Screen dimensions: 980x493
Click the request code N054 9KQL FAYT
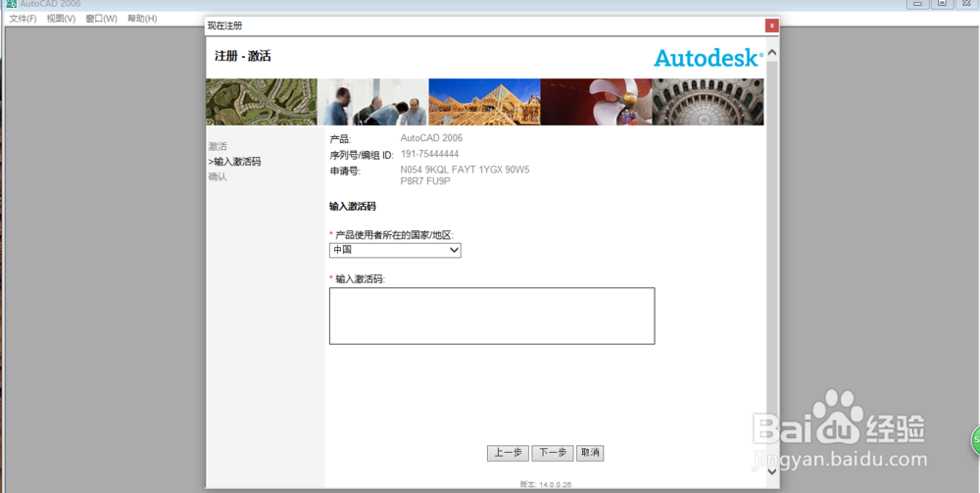[x=465, y=175]
